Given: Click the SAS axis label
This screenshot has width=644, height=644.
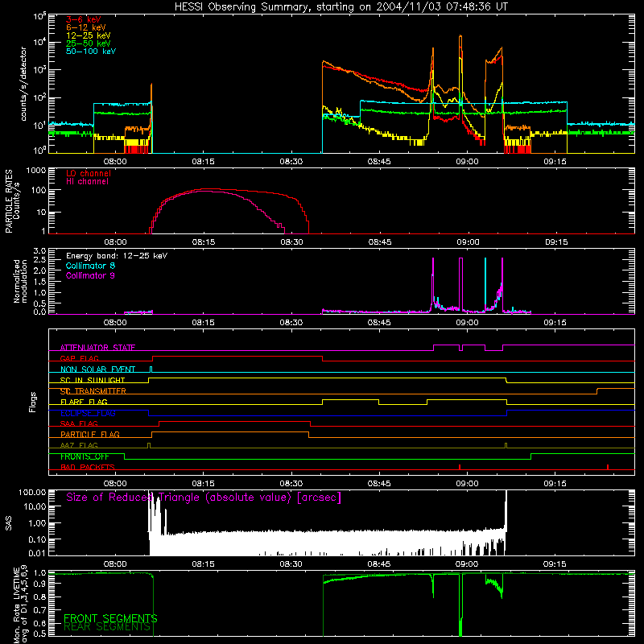Looking at the screenshot, I should click(x=8, y=523).
